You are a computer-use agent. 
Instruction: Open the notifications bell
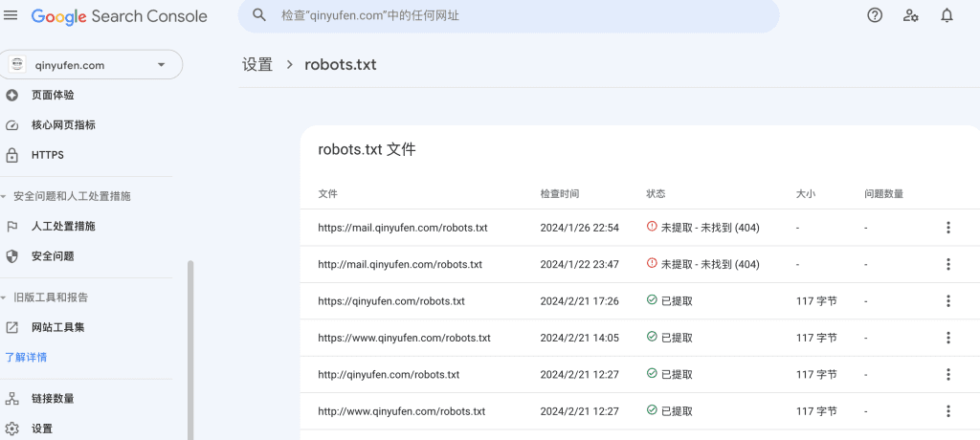(947, 15)
